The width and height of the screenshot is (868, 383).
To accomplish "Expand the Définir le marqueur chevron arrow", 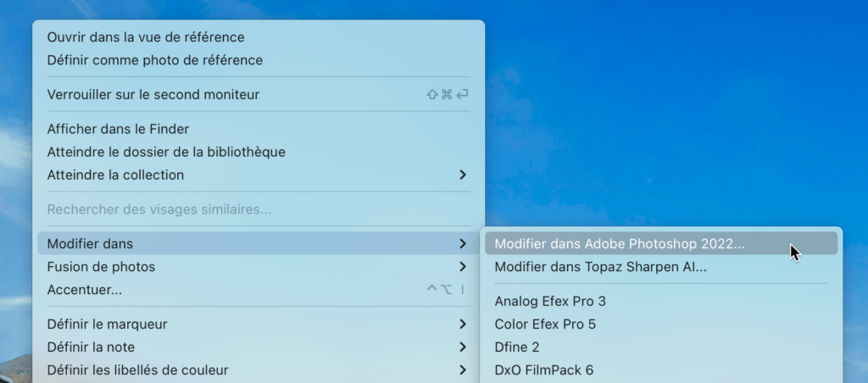I will click(463, 324).
